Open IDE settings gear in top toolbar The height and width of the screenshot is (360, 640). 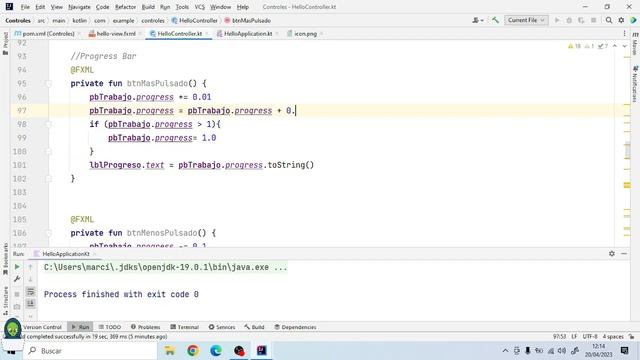click(621, 20)
